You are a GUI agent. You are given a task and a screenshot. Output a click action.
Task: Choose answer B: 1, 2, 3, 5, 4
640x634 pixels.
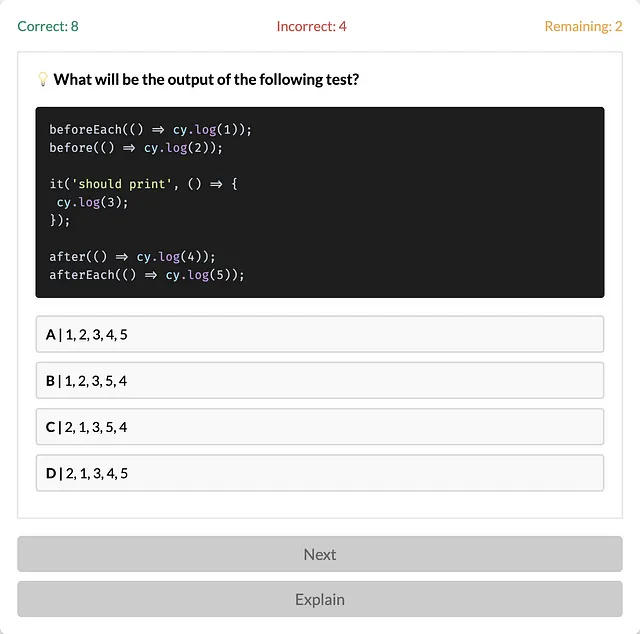point(320,380)
